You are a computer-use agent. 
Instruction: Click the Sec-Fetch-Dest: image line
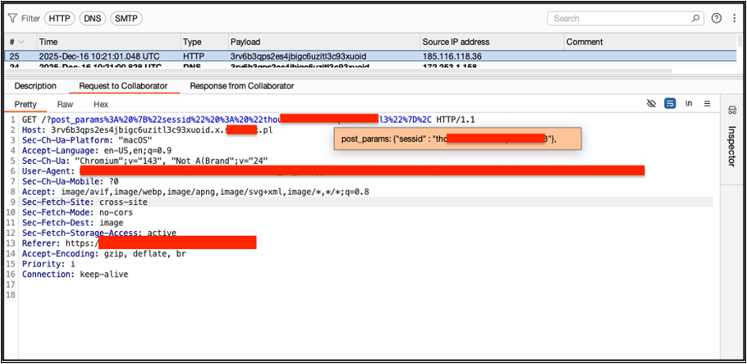click(73, 222)
